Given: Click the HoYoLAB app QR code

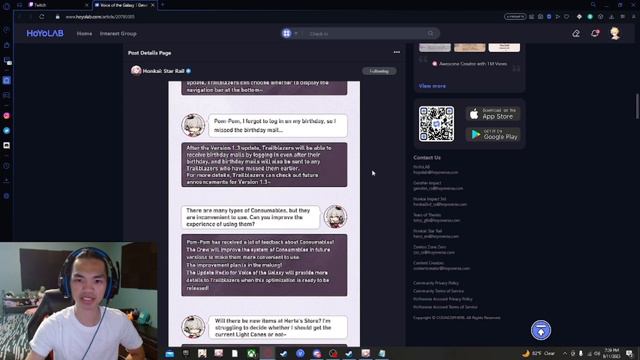Looking at the screenshot, I should [x=436, y=124].
